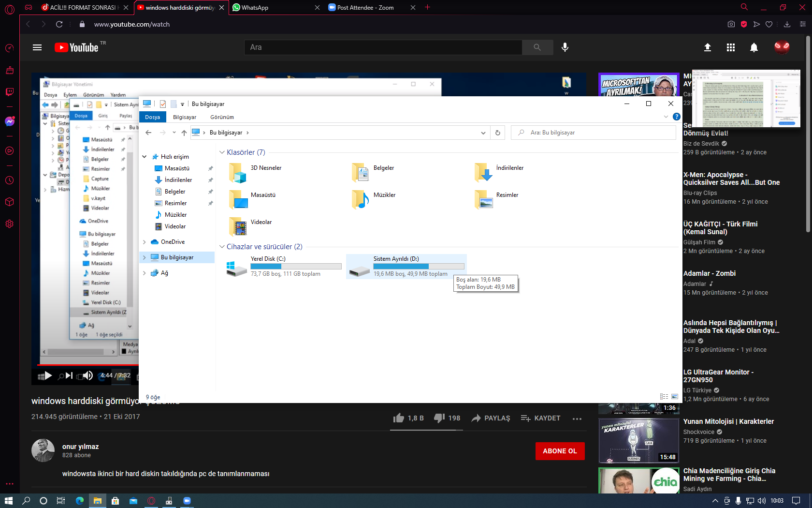Switch Explorer to large icons view
The image size is (812, 508).
pos(675,396)
